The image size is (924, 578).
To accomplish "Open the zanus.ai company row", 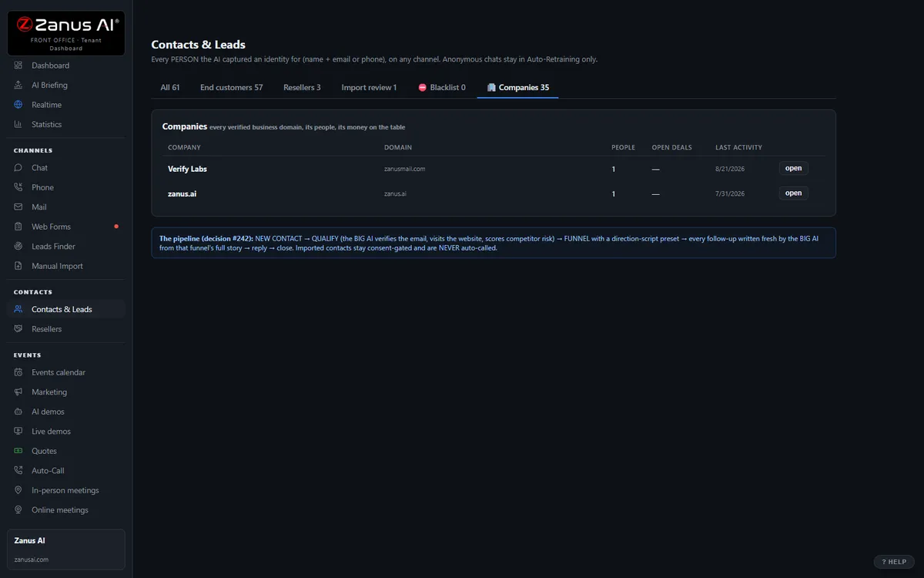I will [793, 193].
